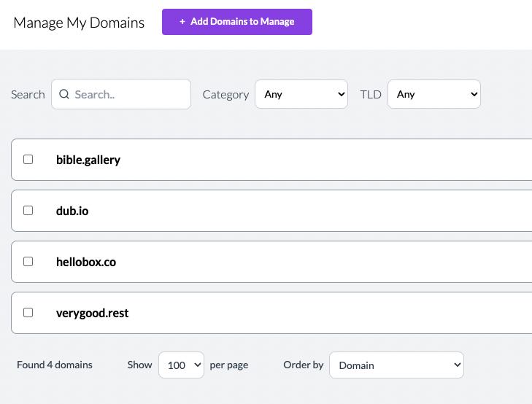
Task: Click the Add Domains to Manage button
Action: coord(237,22)
